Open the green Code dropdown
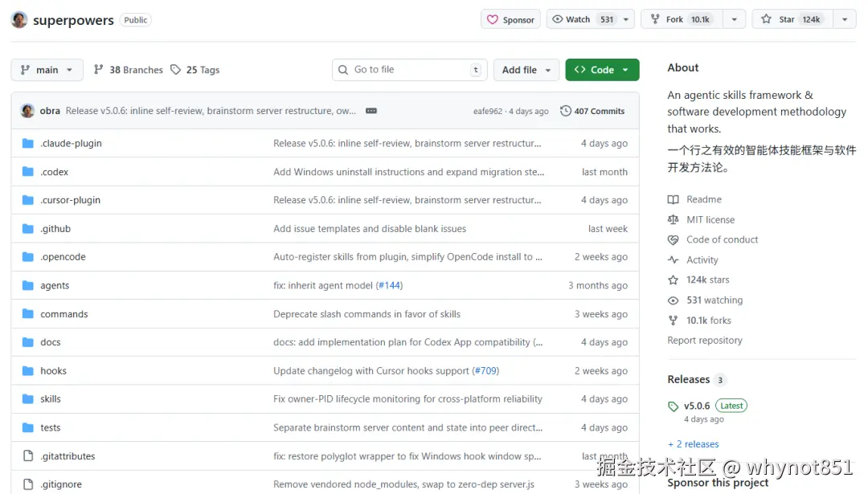 click(602, 70)
